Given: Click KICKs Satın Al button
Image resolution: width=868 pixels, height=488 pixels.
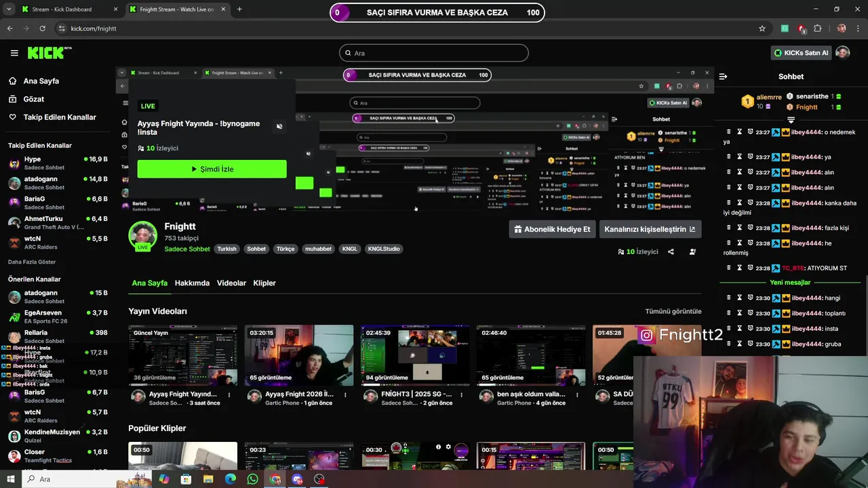Looking at the screenshot, I should [802, 53].
